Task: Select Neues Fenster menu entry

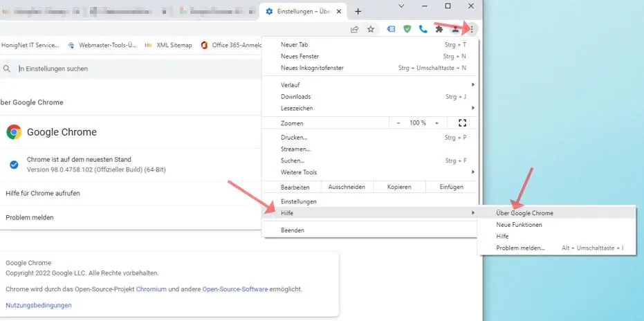Action: pos(369,56)
